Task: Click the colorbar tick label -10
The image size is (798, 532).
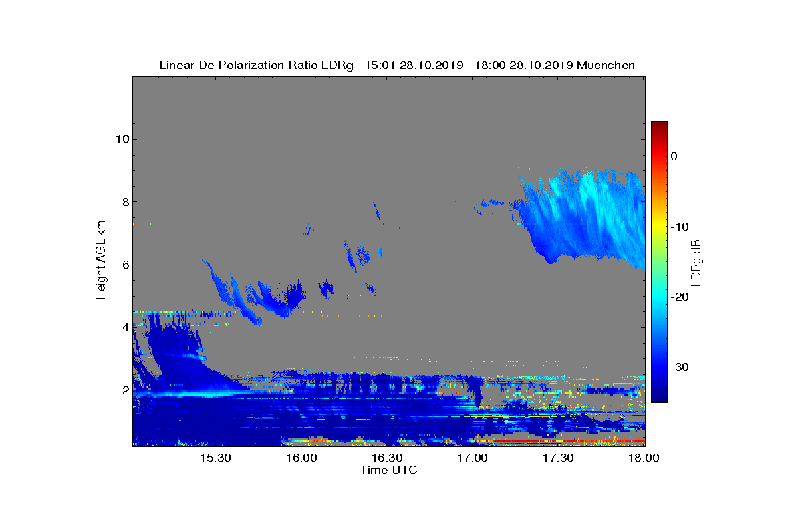Action: click(680, 227)
